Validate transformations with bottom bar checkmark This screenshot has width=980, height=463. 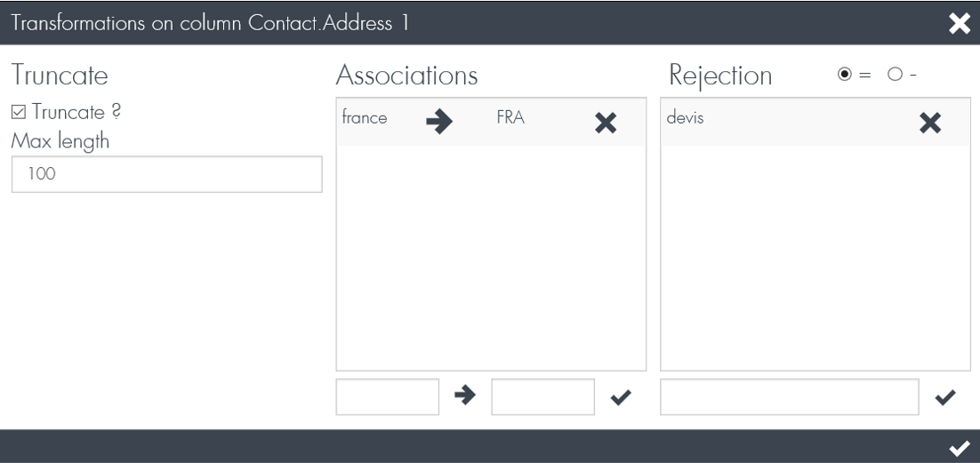click(x=960, y=448)
